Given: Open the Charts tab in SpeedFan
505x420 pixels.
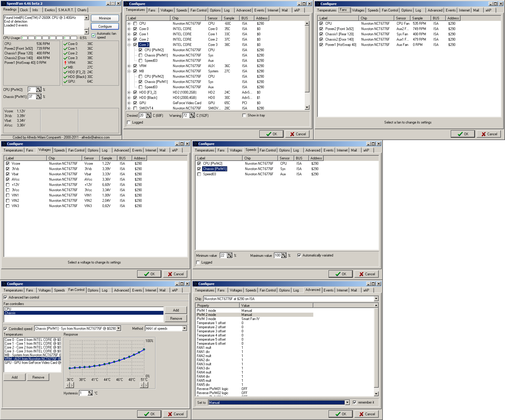Looking at the screenshot, I should coord(82,10).
